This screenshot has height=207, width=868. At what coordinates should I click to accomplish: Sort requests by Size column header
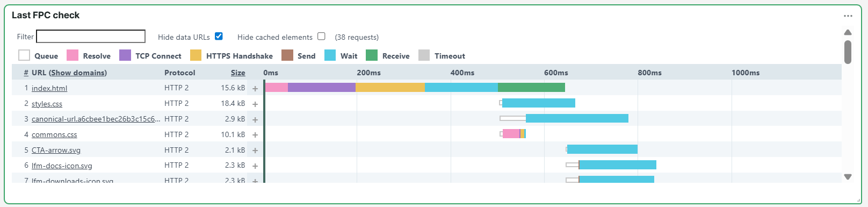(238, 73)
